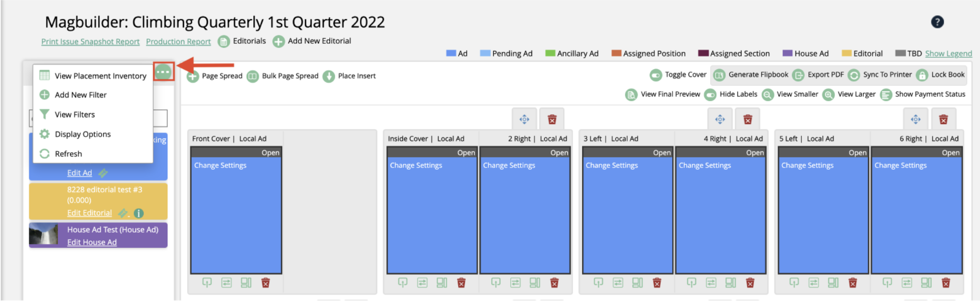Click the Place Insert icon

pos(329,76)
